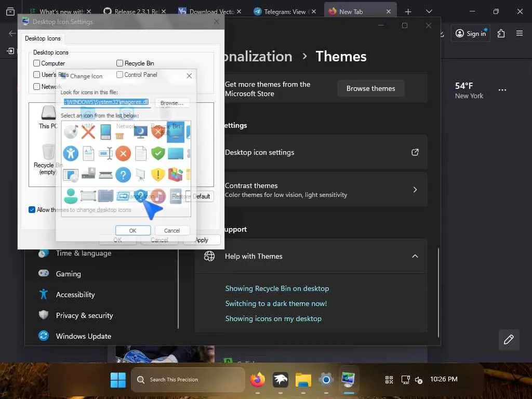This screenshot has width=532, height=399.
Task: Uncheck Allow themes to change desktop icons
Action: 32,210
